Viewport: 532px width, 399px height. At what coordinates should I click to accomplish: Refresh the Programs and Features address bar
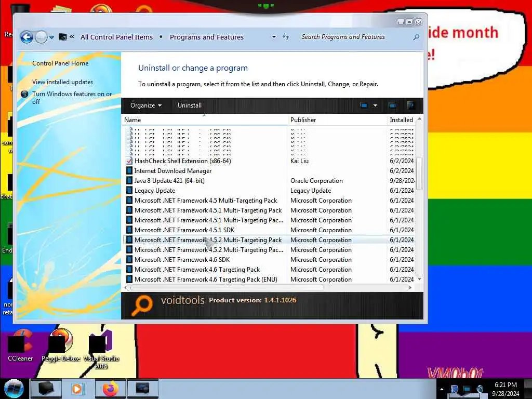click(x=286, y=37)
